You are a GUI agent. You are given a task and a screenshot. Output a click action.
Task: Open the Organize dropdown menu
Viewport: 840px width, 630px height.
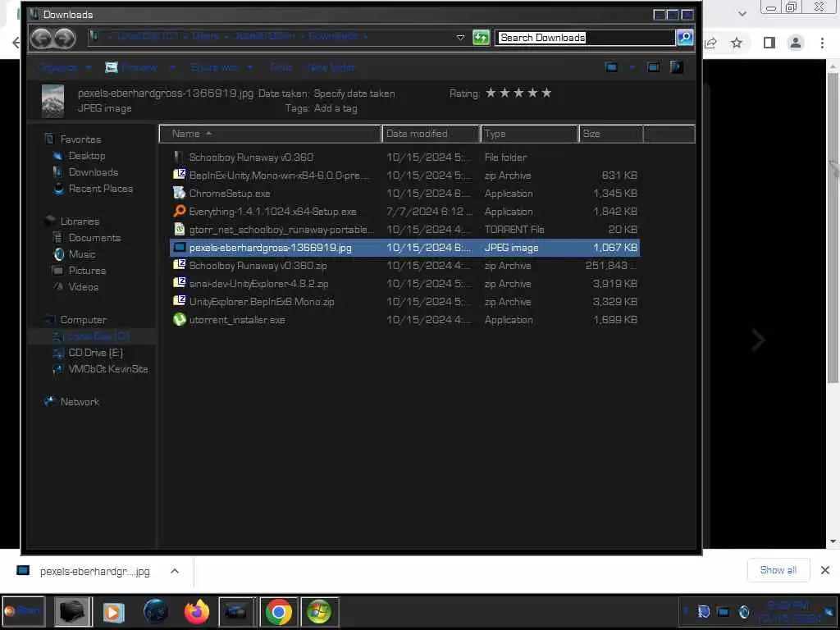(x=64, y=67)
